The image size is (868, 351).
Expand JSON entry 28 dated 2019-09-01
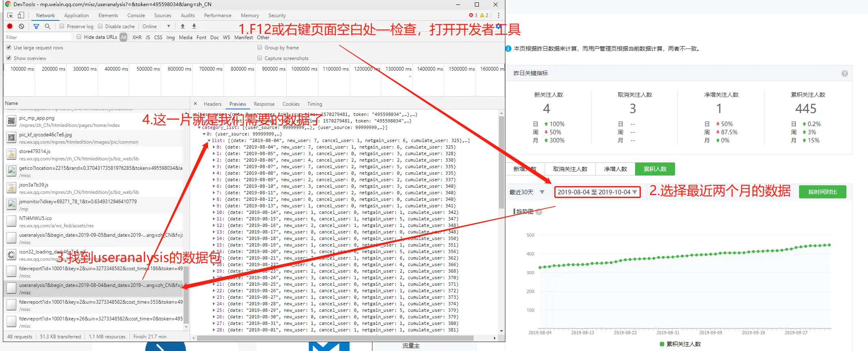[214, 330]
